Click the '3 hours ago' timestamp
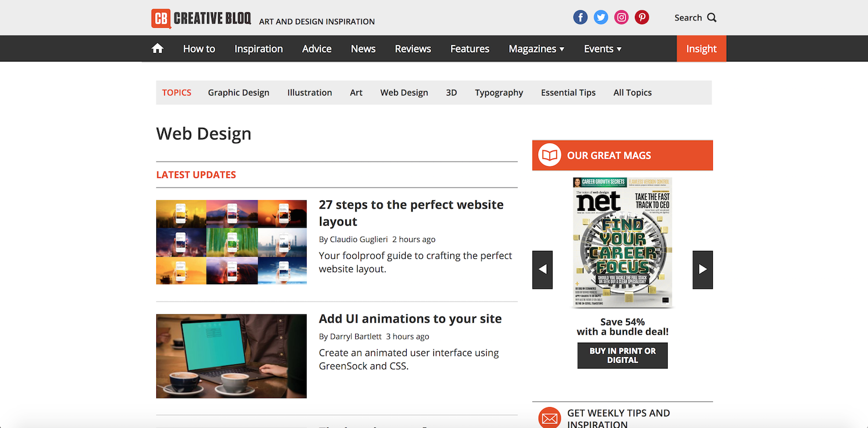This screenshot has height=428, width=868. coord(407,336)
